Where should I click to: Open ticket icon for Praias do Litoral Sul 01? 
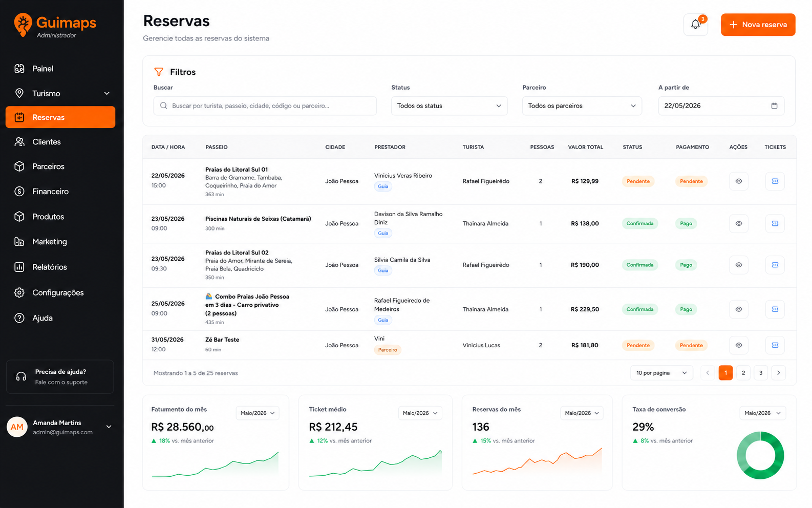[x=775, y=181]
